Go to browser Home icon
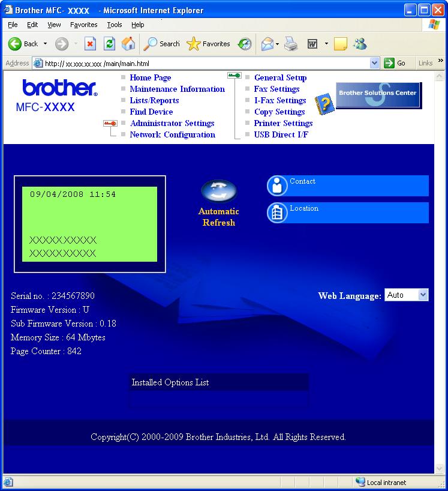 pos(128,44)
